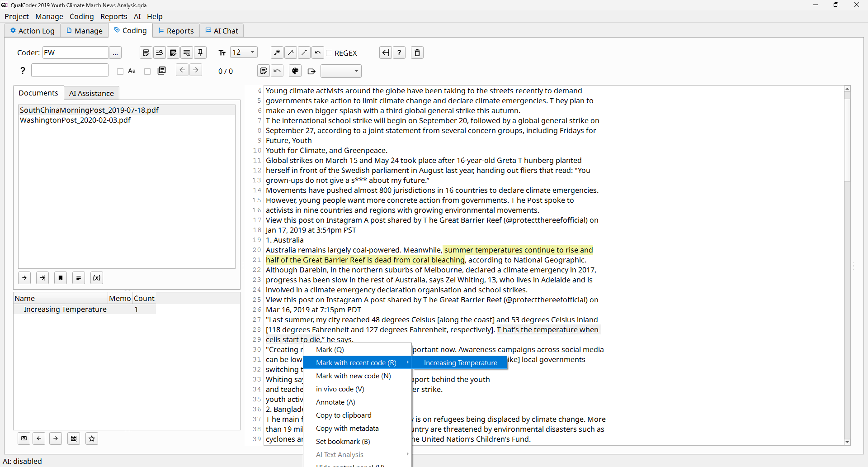Screen dimensions: 868x467
Task: Click the pin icon in the toolbar
Action: click(200, 53)
